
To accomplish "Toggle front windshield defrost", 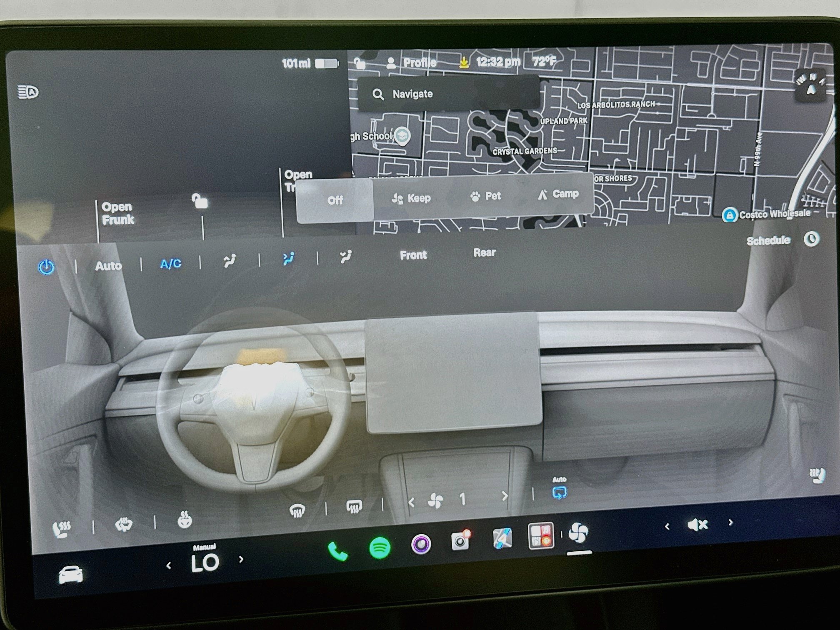I will 297,511.
